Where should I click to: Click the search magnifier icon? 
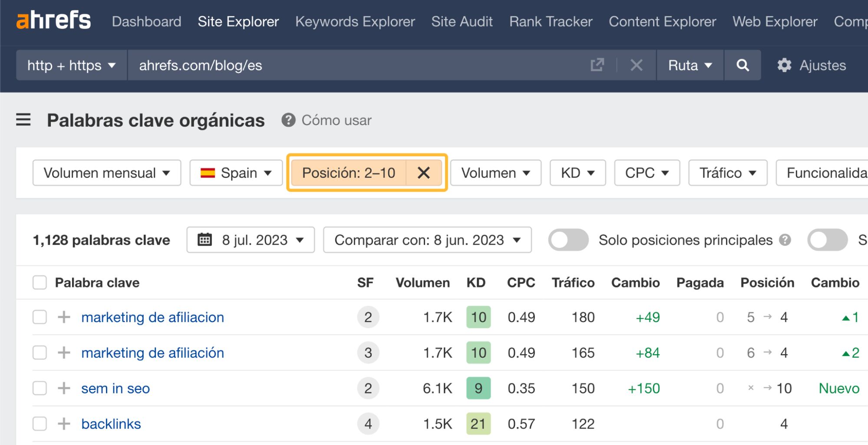[743, 66]
